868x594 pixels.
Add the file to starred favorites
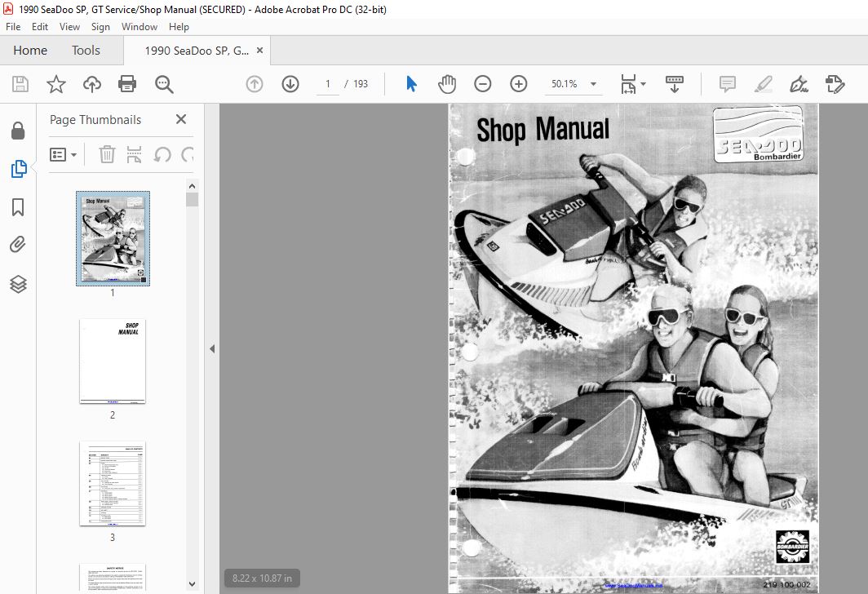(x=56, y=84)
